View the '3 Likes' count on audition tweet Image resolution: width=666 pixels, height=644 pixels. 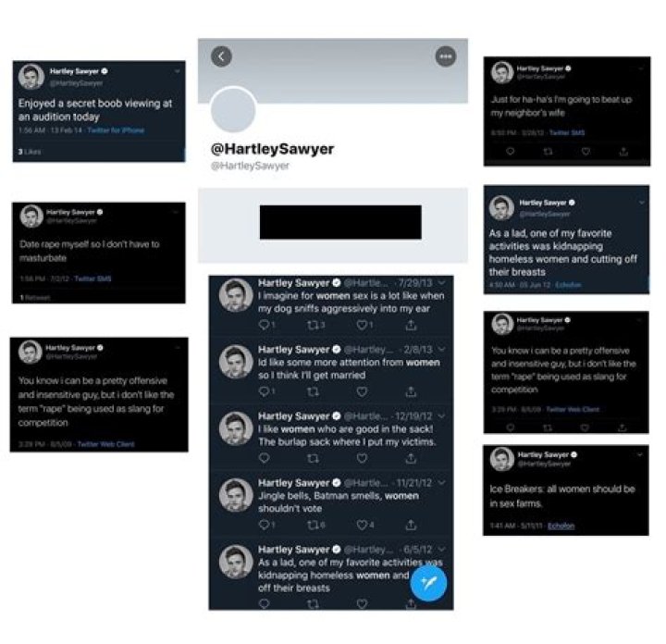pos(30,152)
